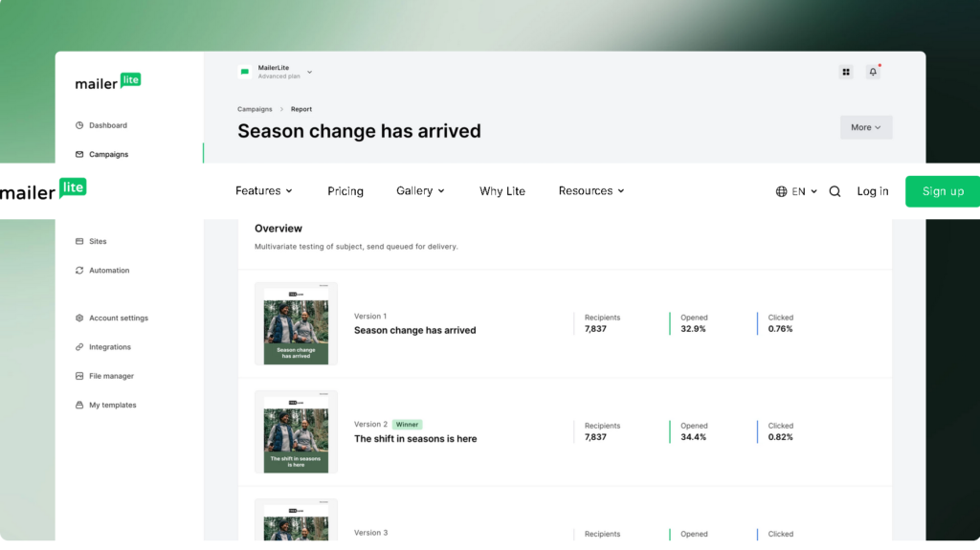Click 'The shift in seasons is here' subject

415,439
